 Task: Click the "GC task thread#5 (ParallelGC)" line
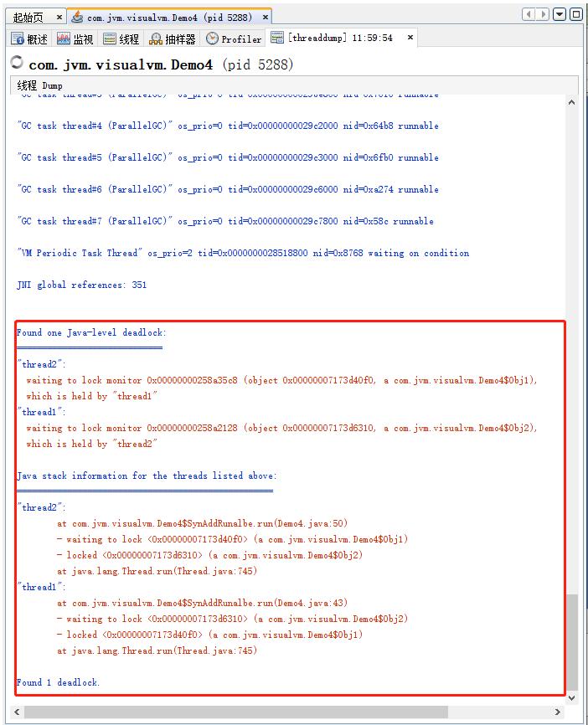(x=228, y=157)
